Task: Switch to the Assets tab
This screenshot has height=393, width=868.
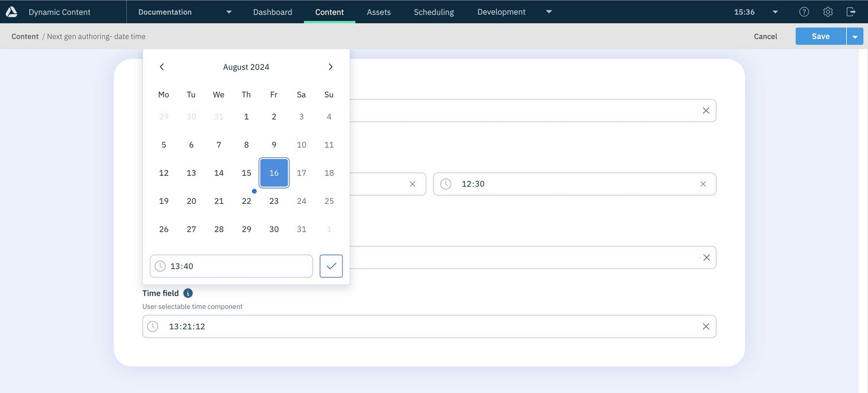Action: coord(378,12)
